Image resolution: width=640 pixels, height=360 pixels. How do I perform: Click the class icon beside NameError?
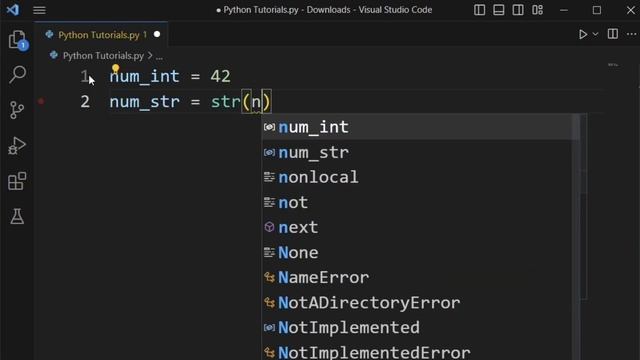(x=269, y=278)
